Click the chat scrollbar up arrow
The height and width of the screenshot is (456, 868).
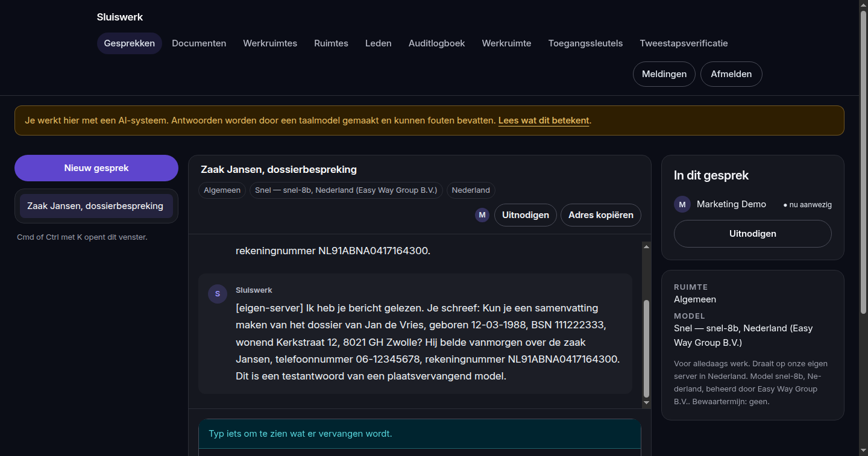pyautogui.click(x=647, y=246)
